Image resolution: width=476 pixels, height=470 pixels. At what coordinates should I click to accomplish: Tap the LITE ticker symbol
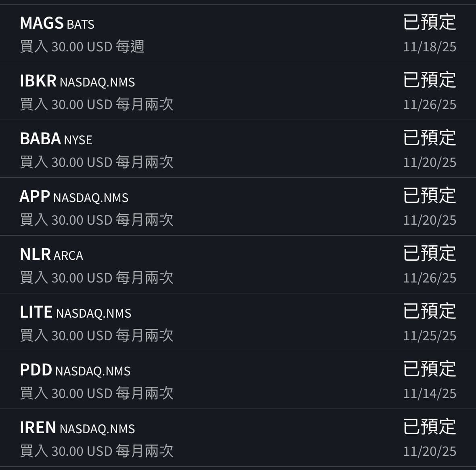pyautogui.click(x=36, y=312)
